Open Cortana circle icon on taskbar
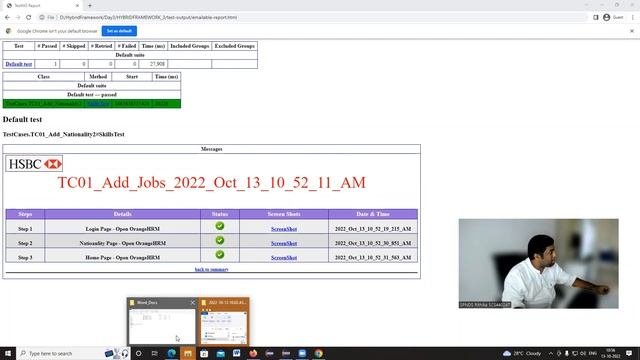Screen dimensions: 640x360 (138, 353)
